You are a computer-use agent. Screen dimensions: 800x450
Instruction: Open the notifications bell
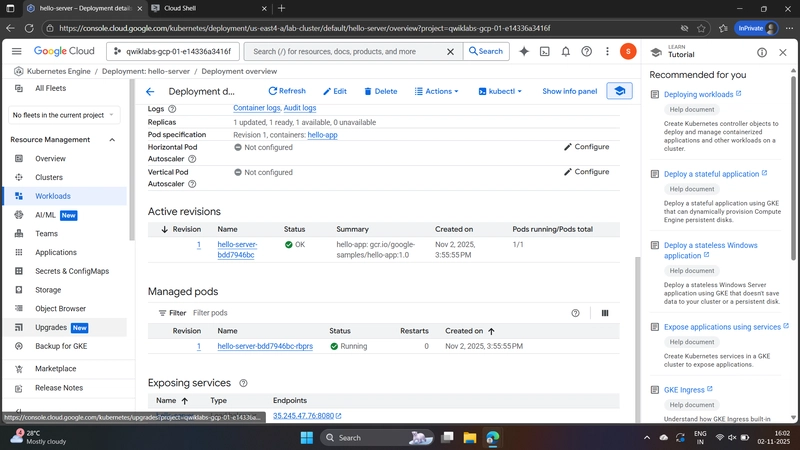pos(566,51)
